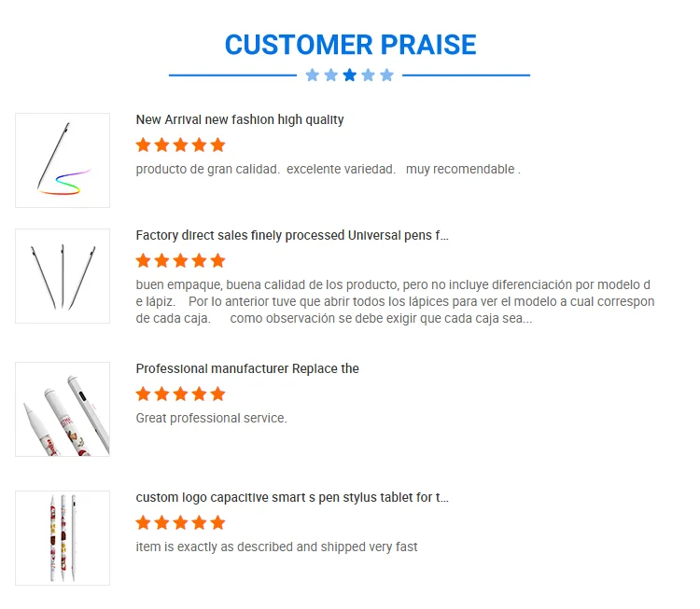Image resolution: width=700 pixels, height=609 pixels.
Task: Click the dark blue center star under Customer Praise
Action: click(349, 76)
